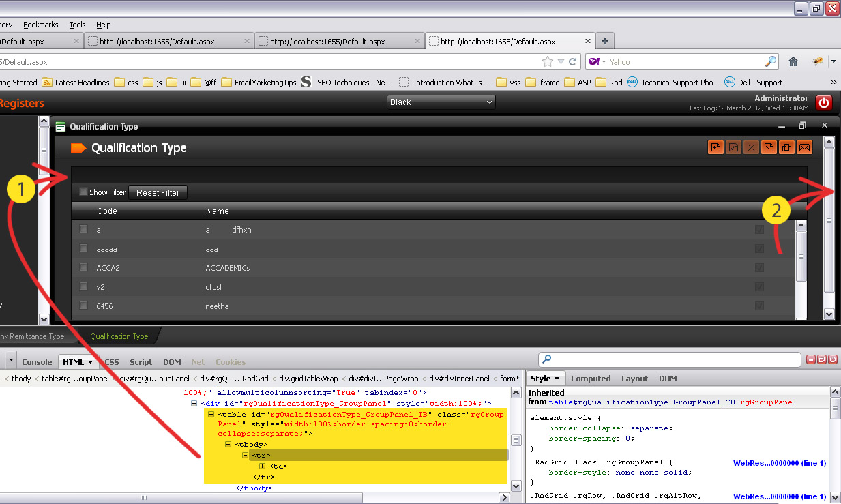Check the row checkbox for aaaaa
Screen dimensions: 841x504
point(83,248)
